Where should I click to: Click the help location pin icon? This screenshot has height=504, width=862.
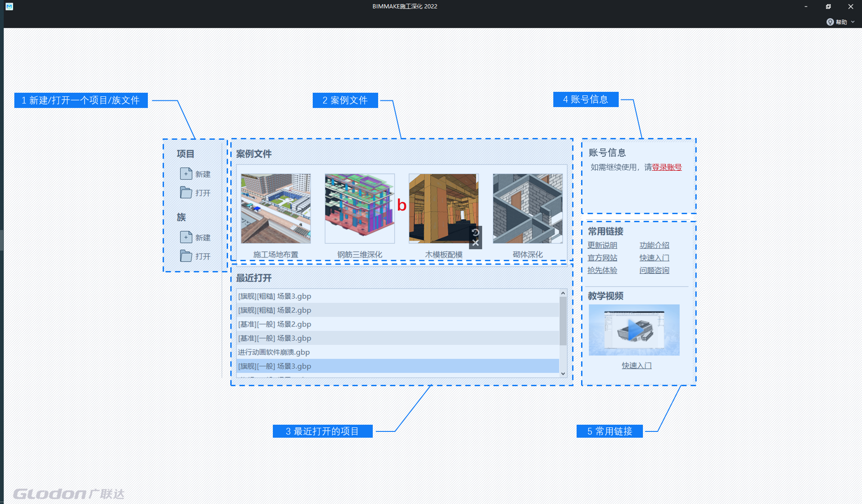pyautogui.click(x=830, y=22)
